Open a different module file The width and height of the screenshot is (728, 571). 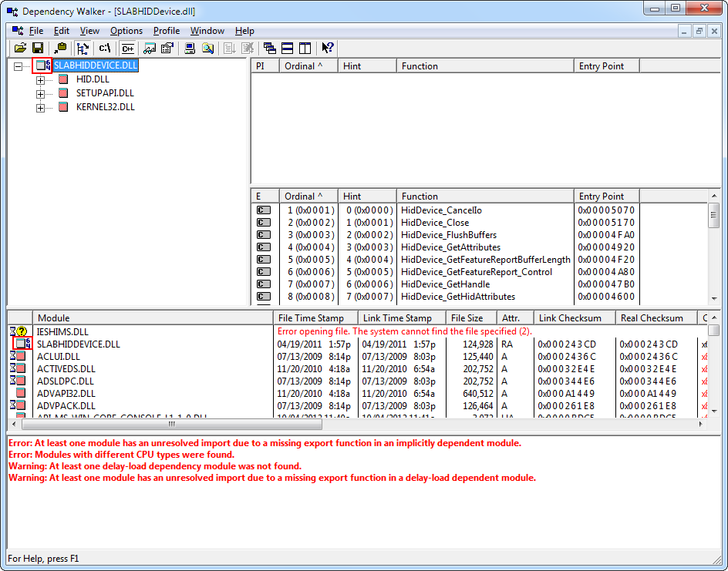point(20,48)
